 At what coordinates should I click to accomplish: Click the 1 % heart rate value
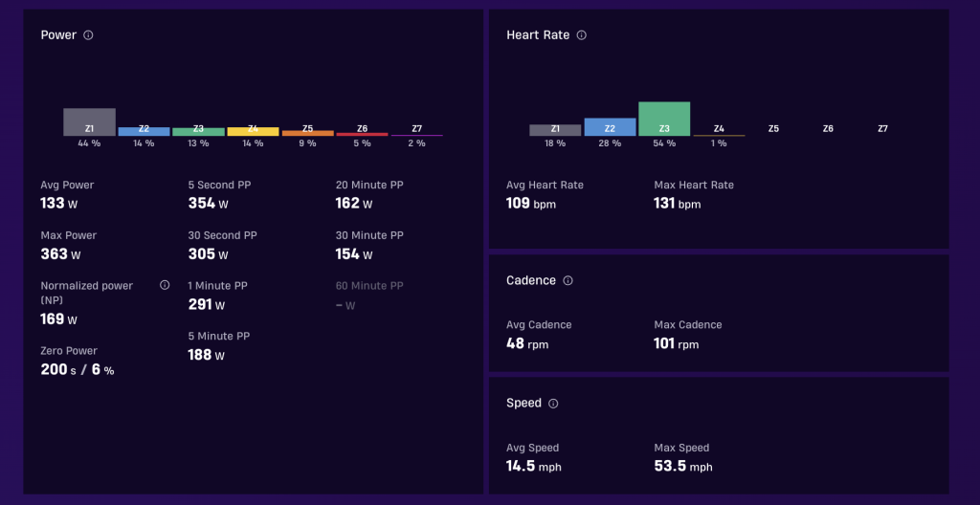coord(719,143)
